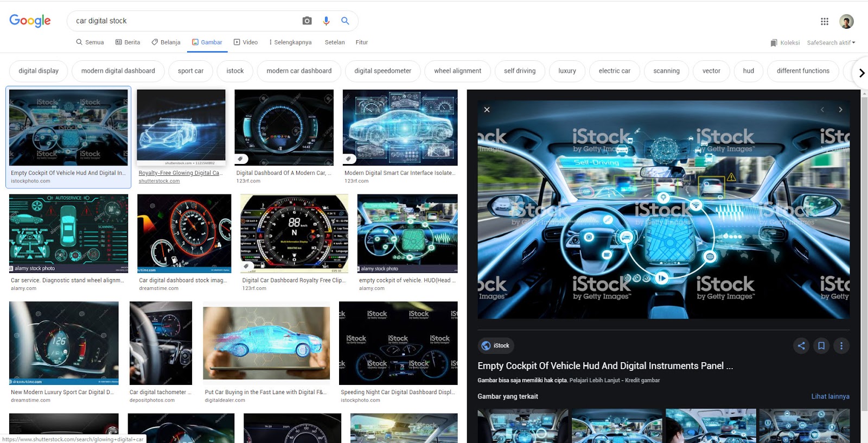Open the related image showing a driver

(x=711, y=426)
